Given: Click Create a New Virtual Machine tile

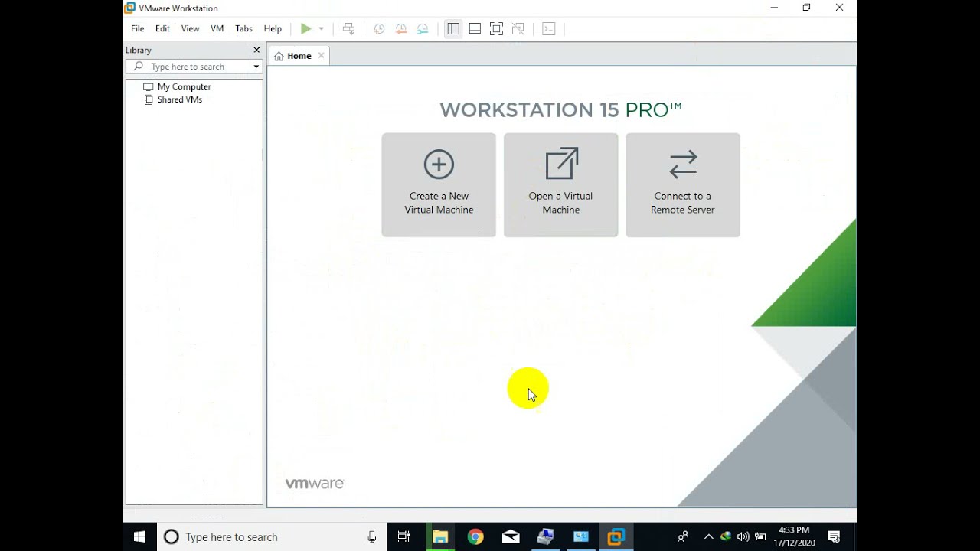Looking at the screenshot, I should tap(439, 185).
